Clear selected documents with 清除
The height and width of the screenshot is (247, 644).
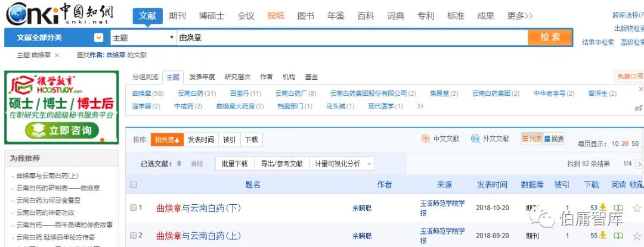click(x=197, y=164)
